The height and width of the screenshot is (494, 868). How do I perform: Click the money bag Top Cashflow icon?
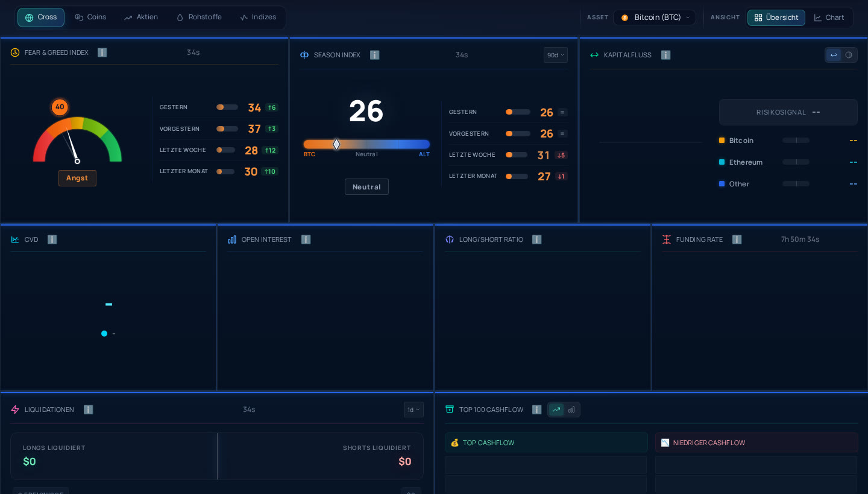coord(454,443)
